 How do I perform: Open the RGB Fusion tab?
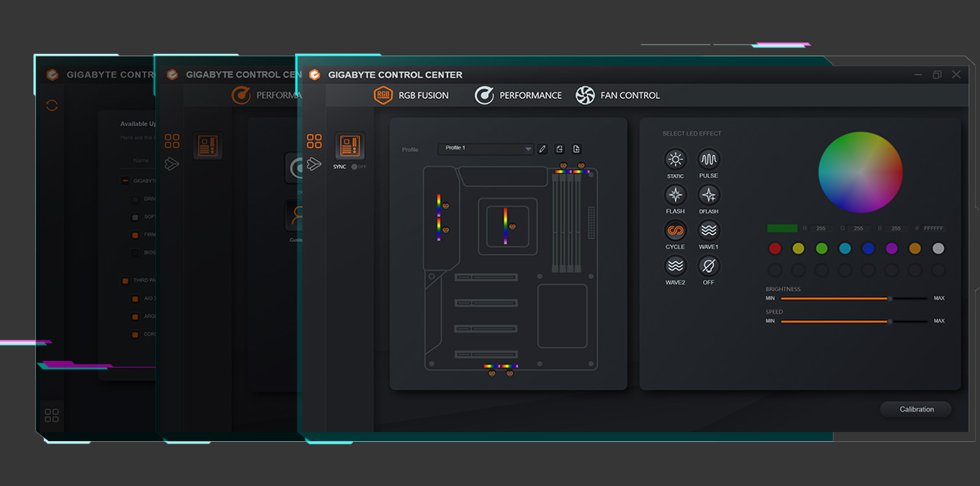(x=411, y=96)
